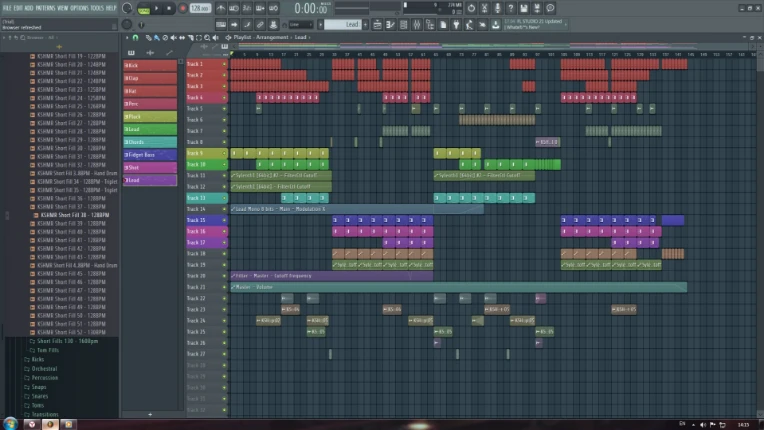Open the VIEW menu
The height and width of the screenshot is (430, 764).
click(63, 8)
